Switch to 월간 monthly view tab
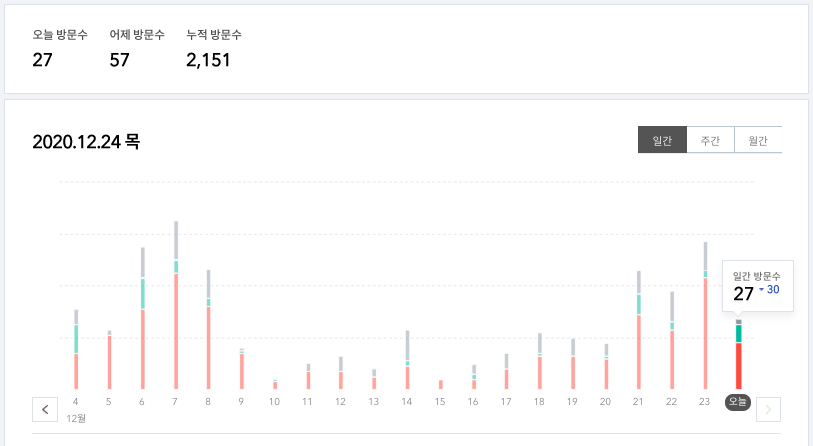The image size is (813, 446). coord(758,140)
